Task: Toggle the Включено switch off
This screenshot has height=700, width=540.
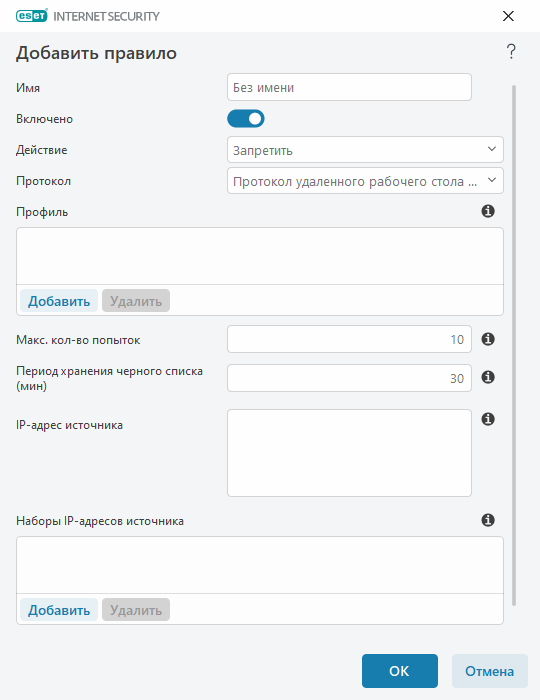Action: click(246, 119)
